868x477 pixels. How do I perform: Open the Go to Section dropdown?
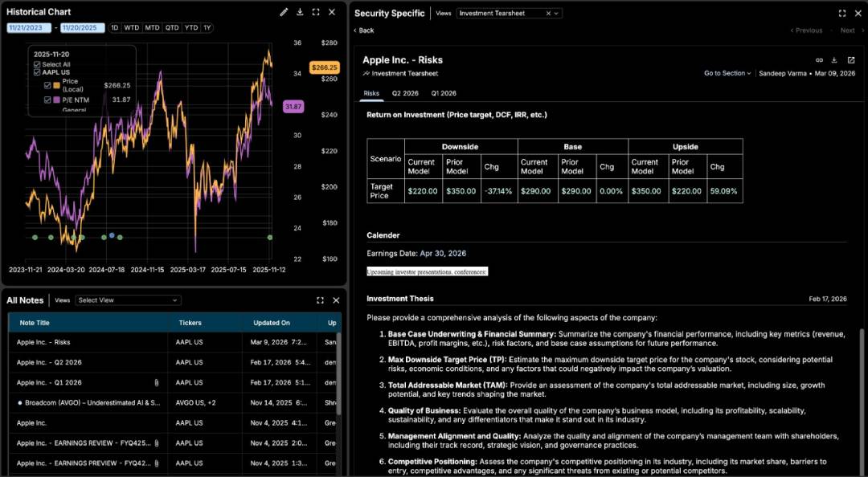point(727,73)
